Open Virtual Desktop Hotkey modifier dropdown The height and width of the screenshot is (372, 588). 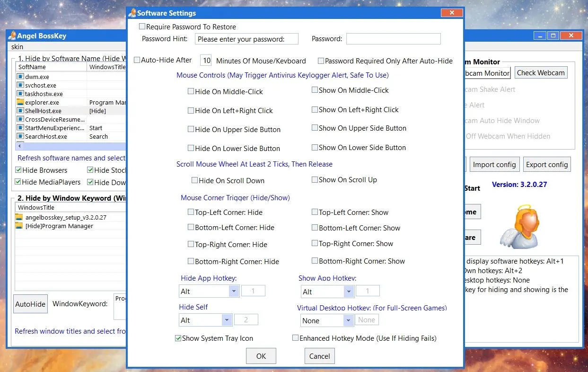click(x=349, y=320)
